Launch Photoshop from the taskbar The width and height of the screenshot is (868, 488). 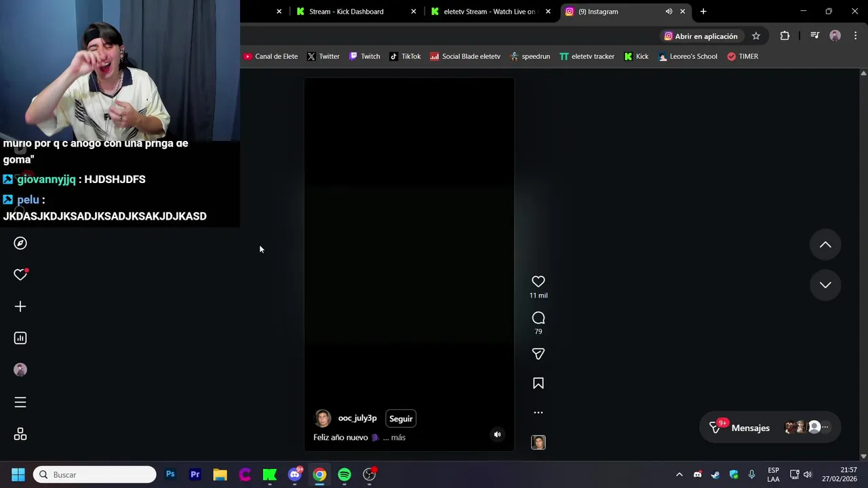[170, 474]
